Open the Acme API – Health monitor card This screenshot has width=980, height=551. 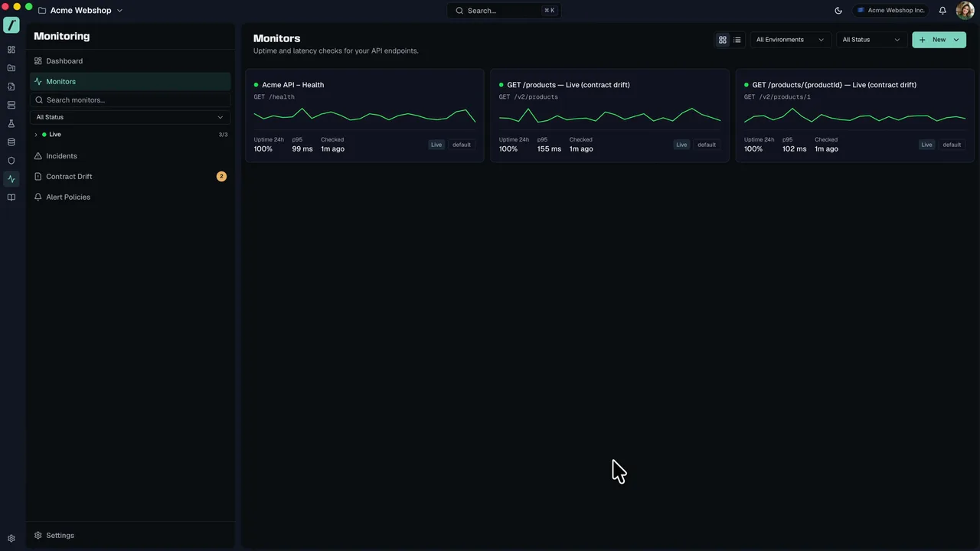coord(364,116)
